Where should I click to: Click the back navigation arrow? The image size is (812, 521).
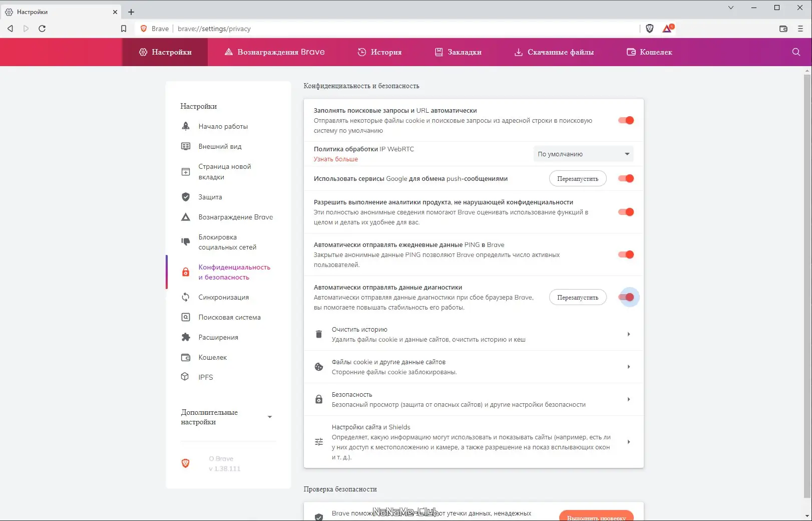coord(10,29)
